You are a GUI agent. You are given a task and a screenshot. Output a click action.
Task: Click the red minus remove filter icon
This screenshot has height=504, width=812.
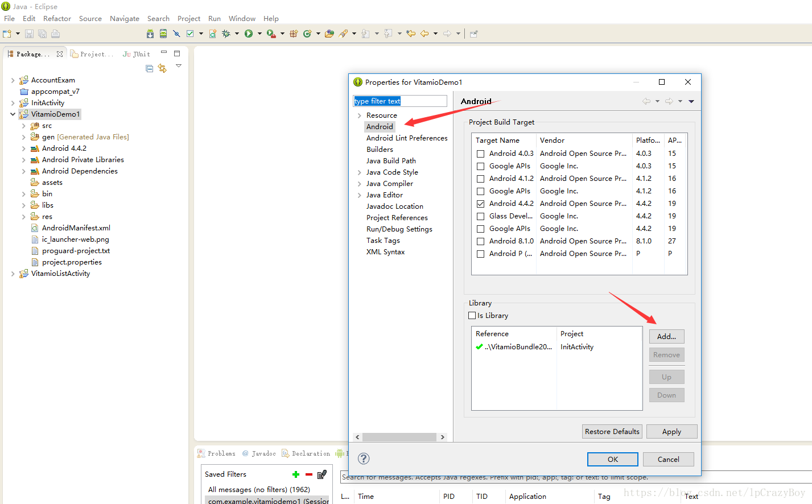pos(308,474)
